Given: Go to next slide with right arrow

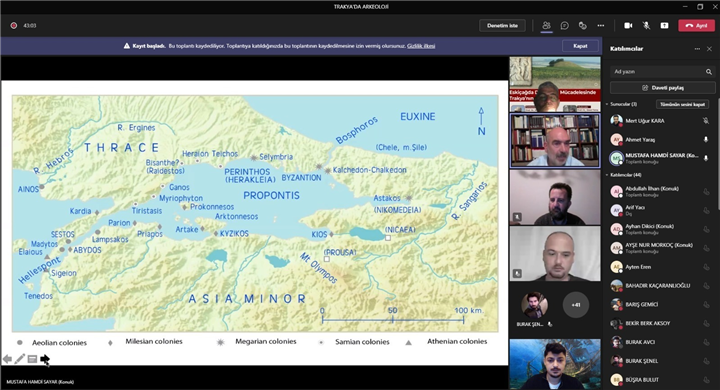Looking at the screenshot, I should [x=45, y=359].
